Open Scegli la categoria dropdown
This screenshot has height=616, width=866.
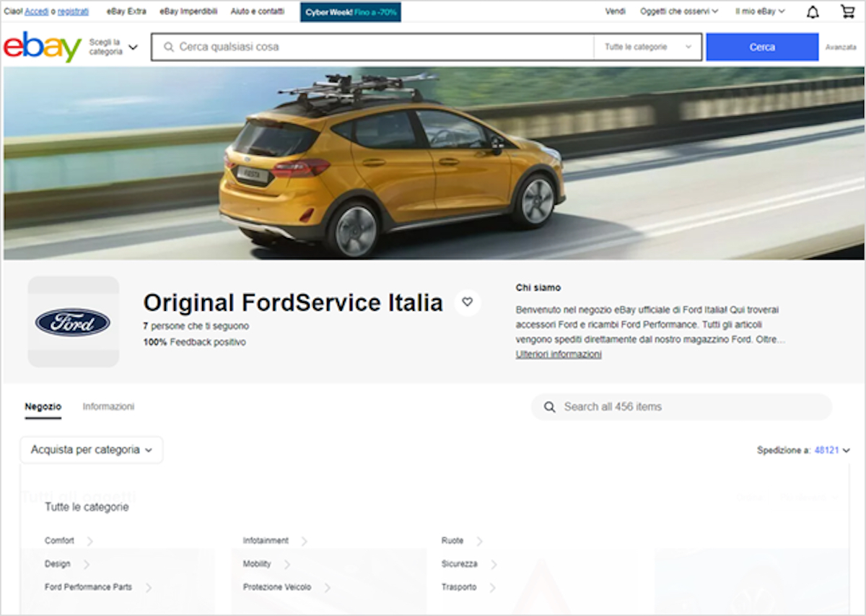113,47
